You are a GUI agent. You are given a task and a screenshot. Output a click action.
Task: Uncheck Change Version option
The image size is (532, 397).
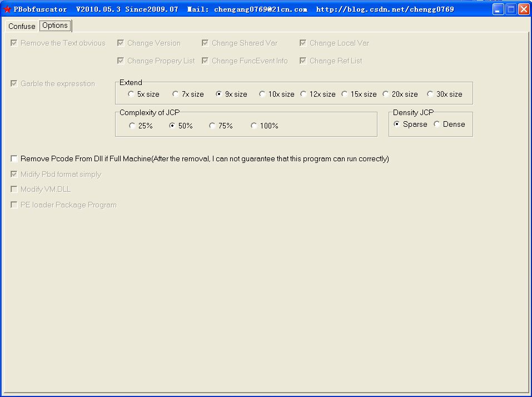[121, 43]
